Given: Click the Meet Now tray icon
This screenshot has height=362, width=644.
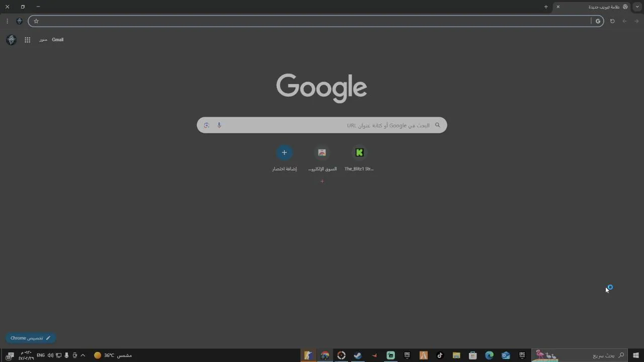Looking at the screenshot, I should [75, 355].
